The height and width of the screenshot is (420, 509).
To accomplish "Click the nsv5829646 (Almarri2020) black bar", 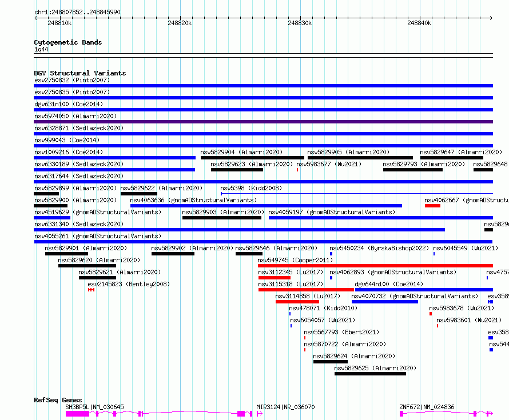I will tap(249, 254).
